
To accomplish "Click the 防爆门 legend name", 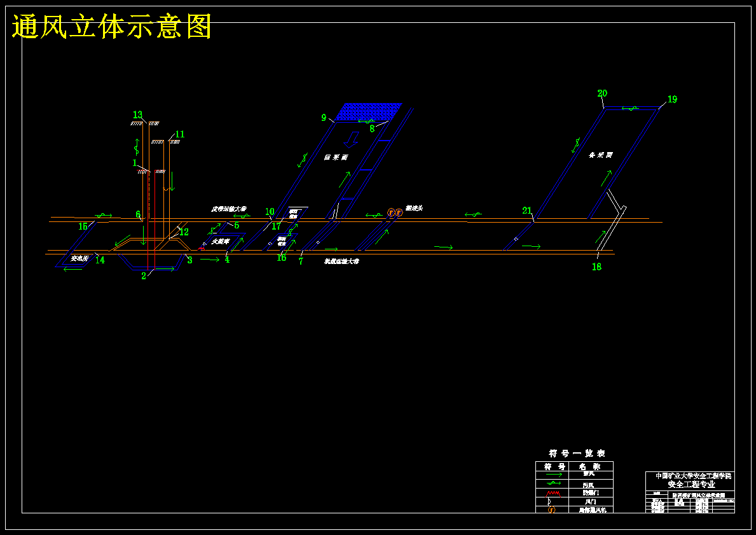I will (x=591, y=493).
